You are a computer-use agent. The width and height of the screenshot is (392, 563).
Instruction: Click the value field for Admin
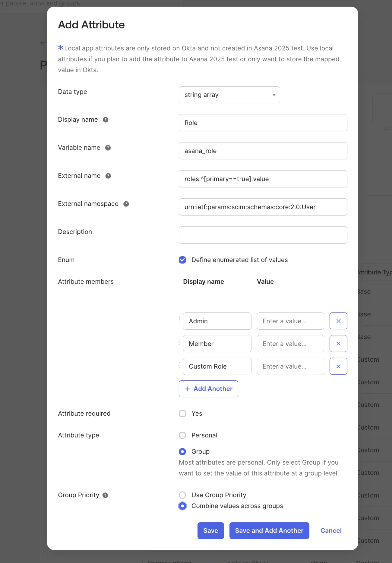point(290,321)
